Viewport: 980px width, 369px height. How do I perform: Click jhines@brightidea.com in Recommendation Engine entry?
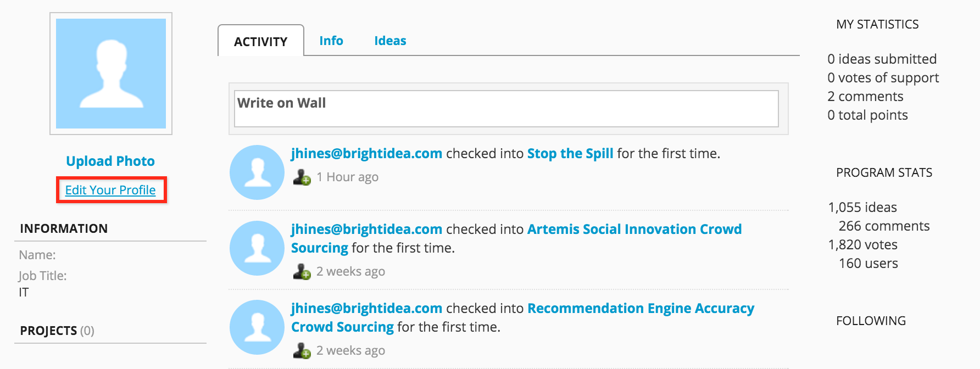366,308
